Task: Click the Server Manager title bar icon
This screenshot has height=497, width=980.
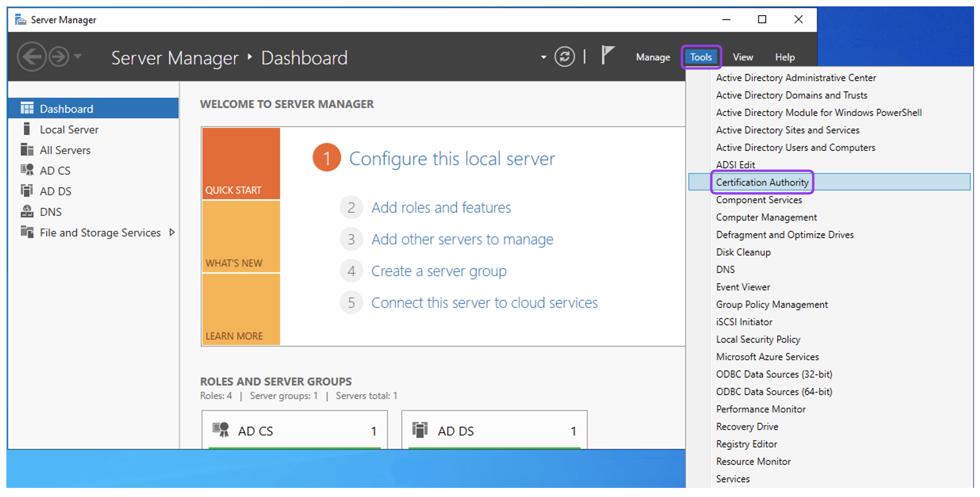Action: tap(20, 19)
